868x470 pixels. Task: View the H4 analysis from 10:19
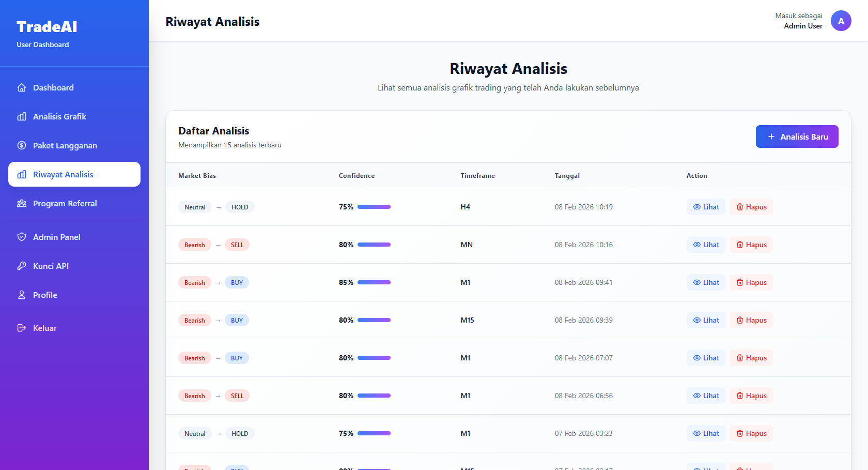tap(706, 207)
